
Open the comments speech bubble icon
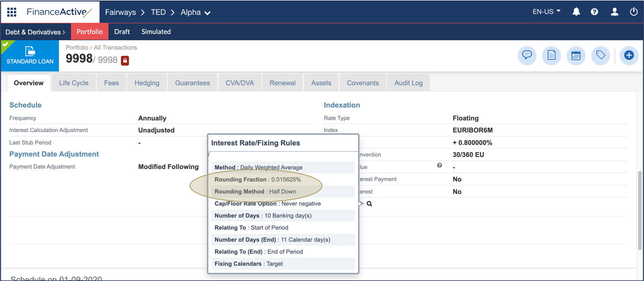[527, 55]
